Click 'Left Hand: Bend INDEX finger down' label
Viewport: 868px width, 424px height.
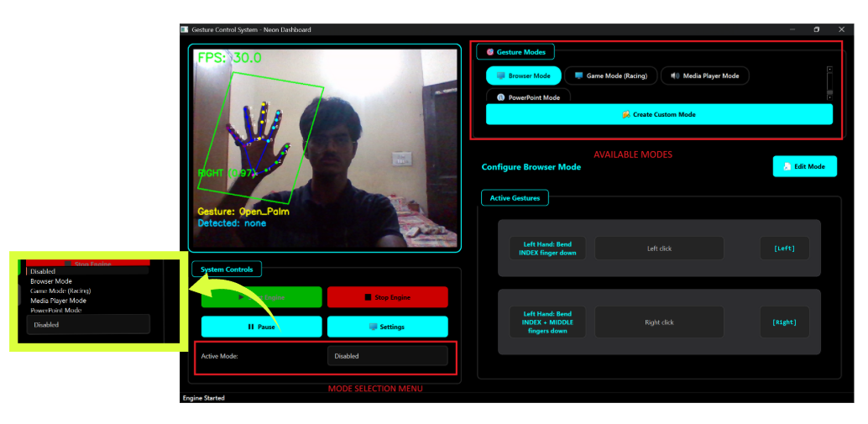pyautogui.click(x=547, y=249)
